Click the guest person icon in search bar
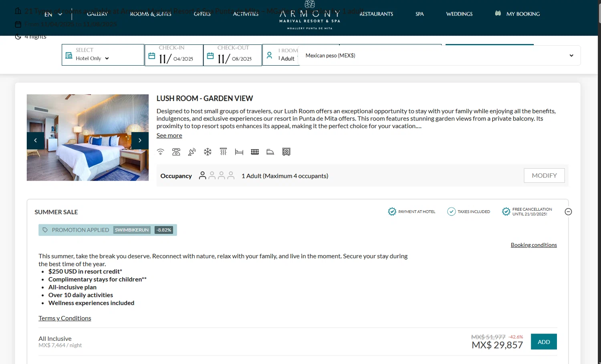The image size is (601, 364). click(270, 55)
